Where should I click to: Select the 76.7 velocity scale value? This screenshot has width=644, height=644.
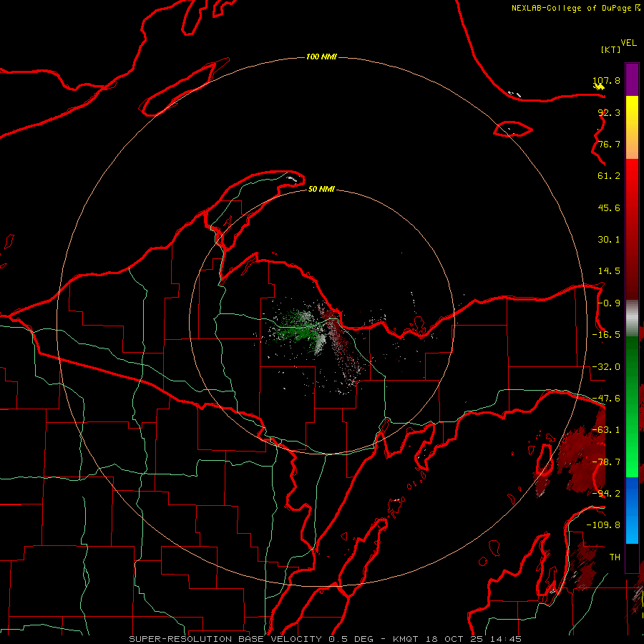609,144
